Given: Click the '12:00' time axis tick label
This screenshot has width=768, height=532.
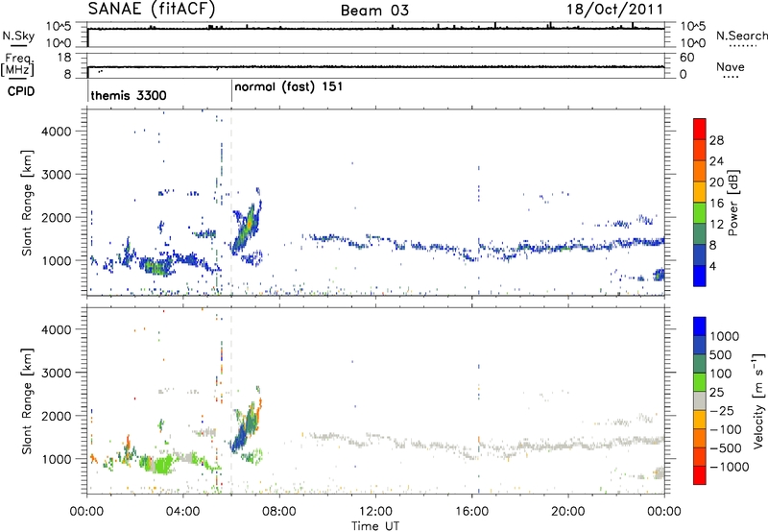Looking at the screenshot, I should point(375,512).
